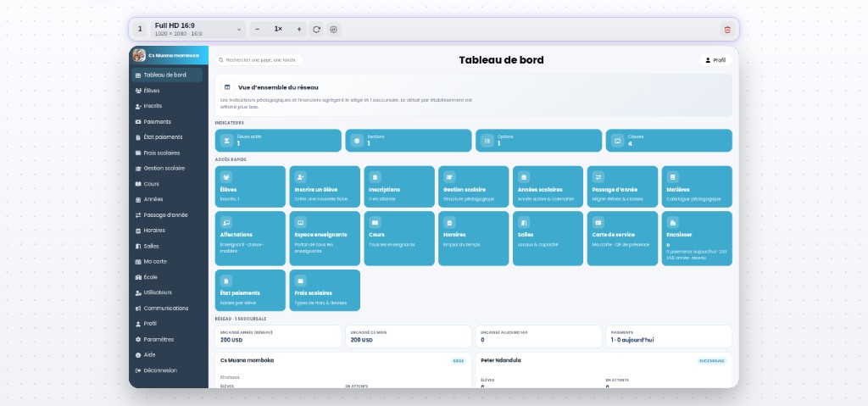Screen dimensions: 868x406
Task: Open Tableau de bord in sidebar
Action: (x=167, y=75)
